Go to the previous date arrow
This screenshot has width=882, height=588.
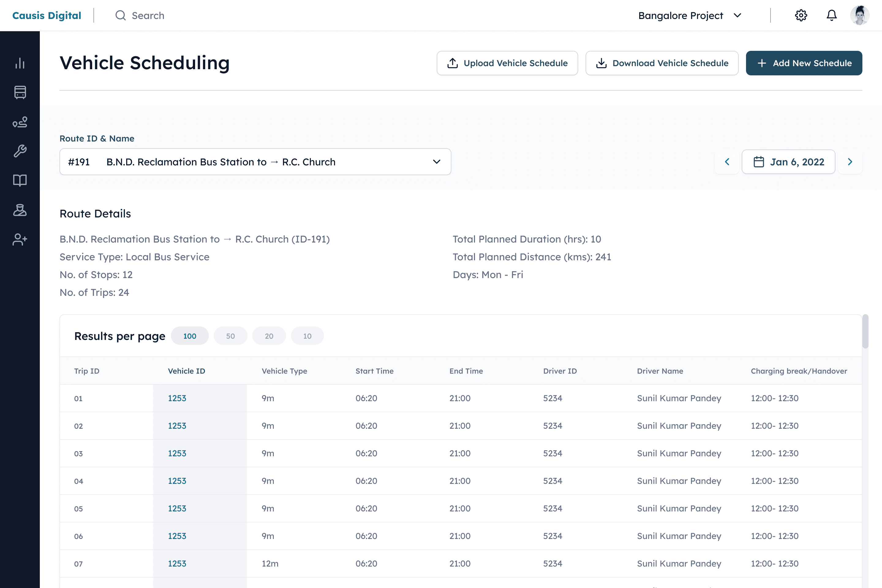pos(727,162)
